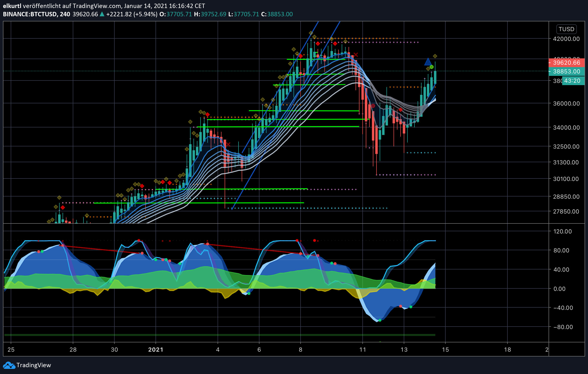Image resolution: width=588 pixels, height=374 pixels.
Task: Click the 32500.00 price axis label
Action: 566,147
